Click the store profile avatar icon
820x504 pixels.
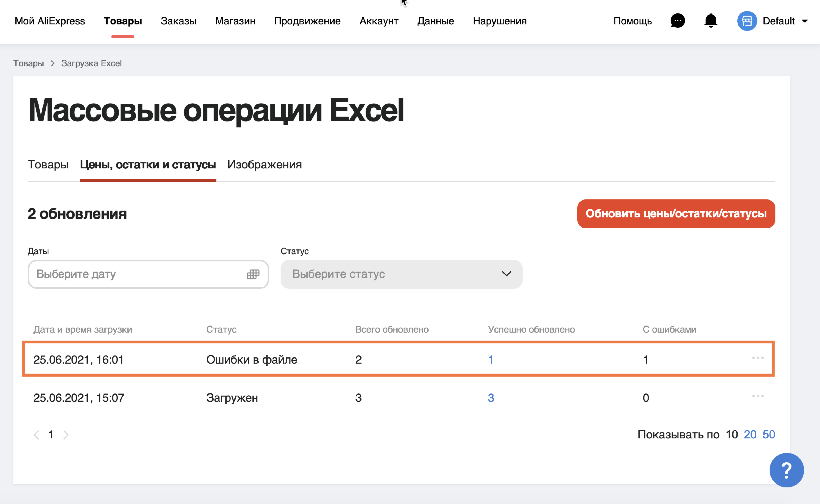[747, 21]
